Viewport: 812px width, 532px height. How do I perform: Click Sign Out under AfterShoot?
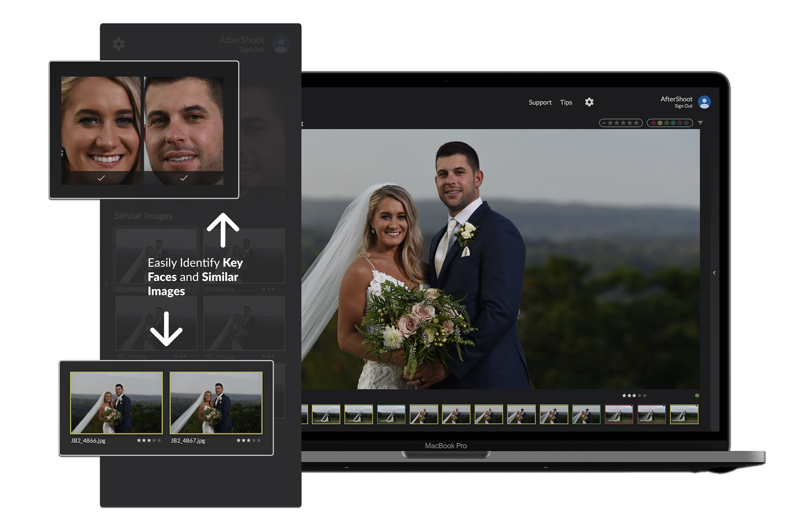683,106
